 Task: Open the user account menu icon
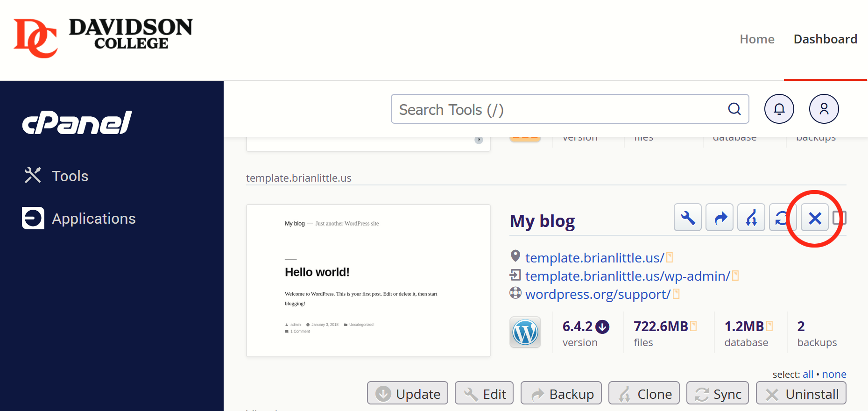click(x=824, y=109)
